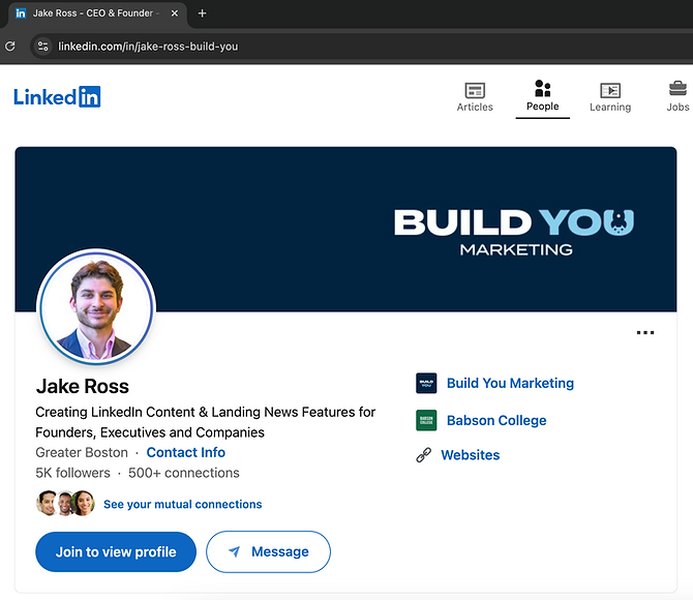Image resolution: width=693 pixels, height=600 pixels.
Task: Open the Jobs nav item
Action: [678, 96]
